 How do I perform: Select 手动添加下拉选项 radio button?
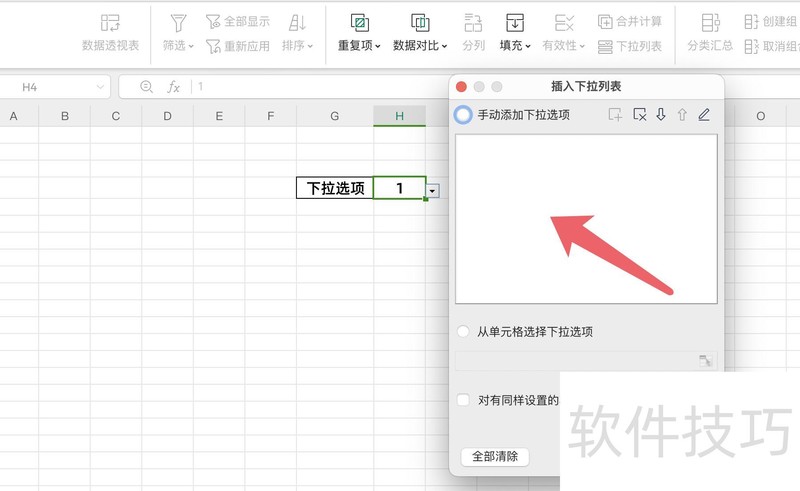pos(463,114)
